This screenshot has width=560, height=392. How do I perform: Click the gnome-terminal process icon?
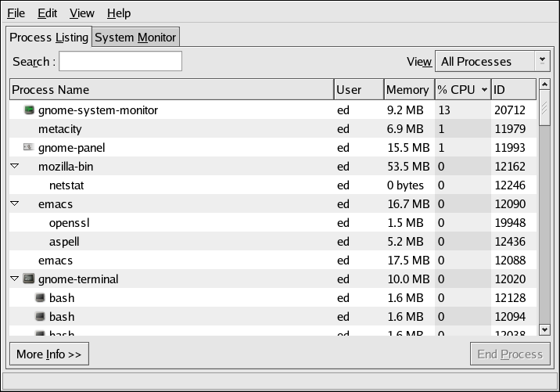point(30,279)
